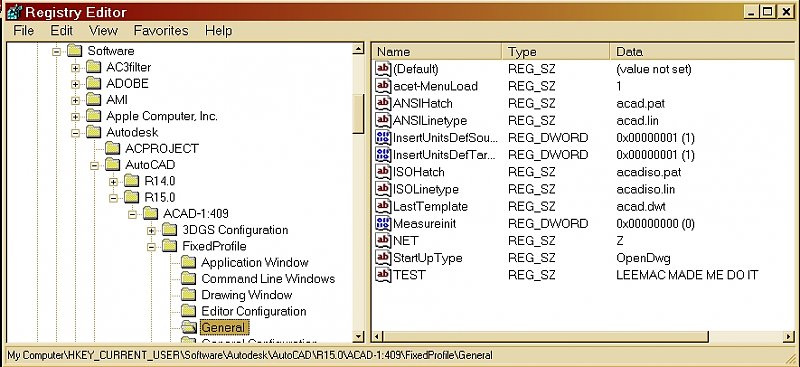Click the tree pane scroll-down arrow

click(x=359, y=336)
